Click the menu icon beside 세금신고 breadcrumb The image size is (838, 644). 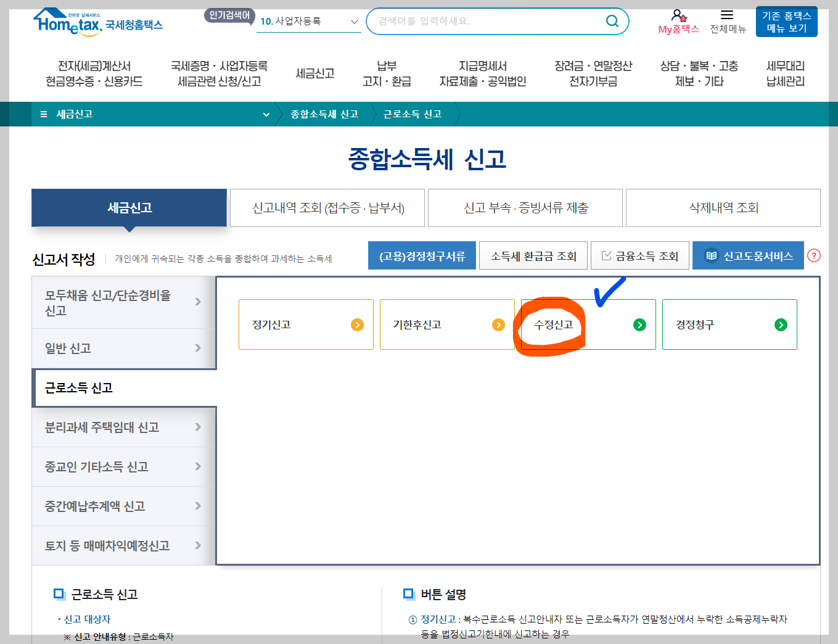coord(43,114)
